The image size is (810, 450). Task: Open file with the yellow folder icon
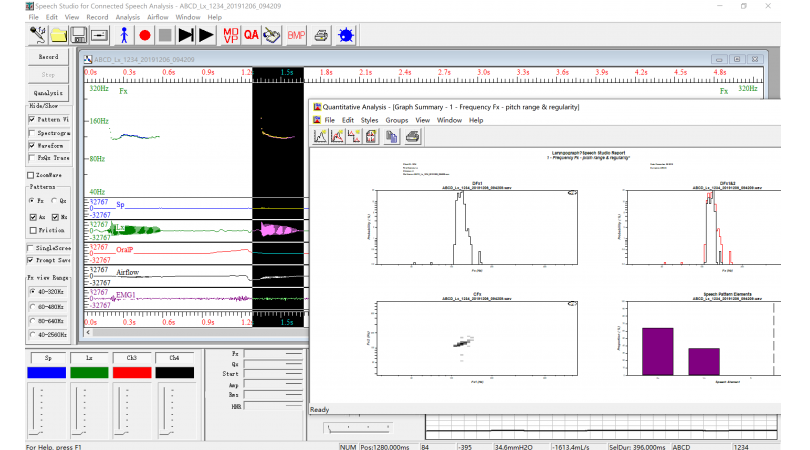59,35
